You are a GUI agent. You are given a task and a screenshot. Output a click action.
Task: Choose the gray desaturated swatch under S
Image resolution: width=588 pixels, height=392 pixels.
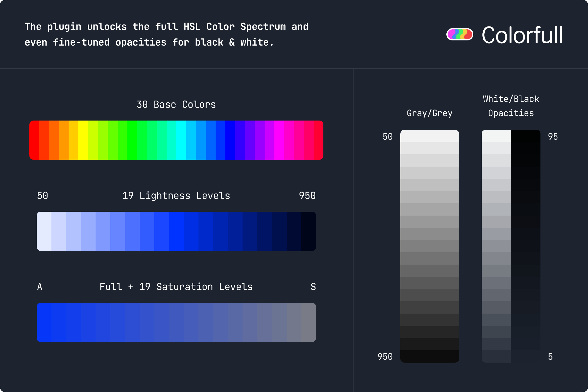coord(308,322)
